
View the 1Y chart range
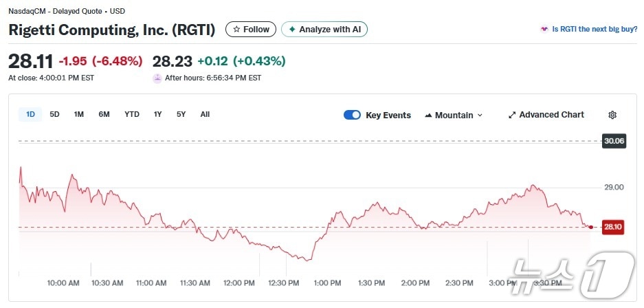(x=158, y=114)
